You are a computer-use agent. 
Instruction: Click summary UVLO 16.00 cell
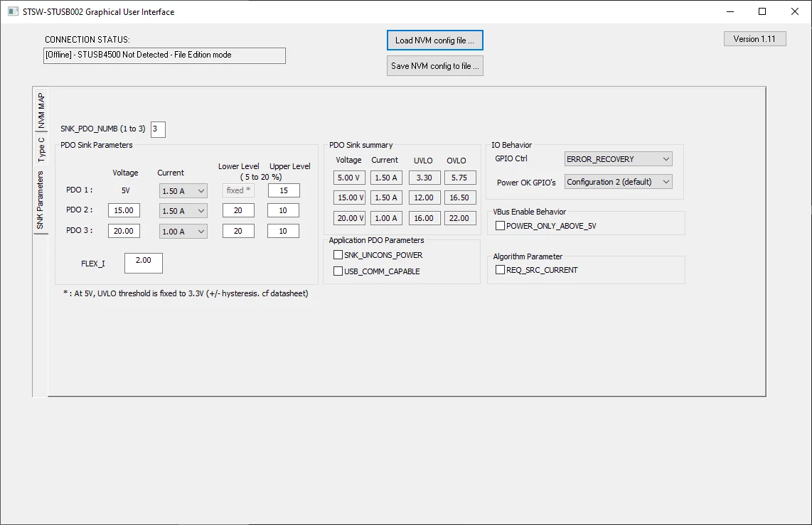click(424, 218)
